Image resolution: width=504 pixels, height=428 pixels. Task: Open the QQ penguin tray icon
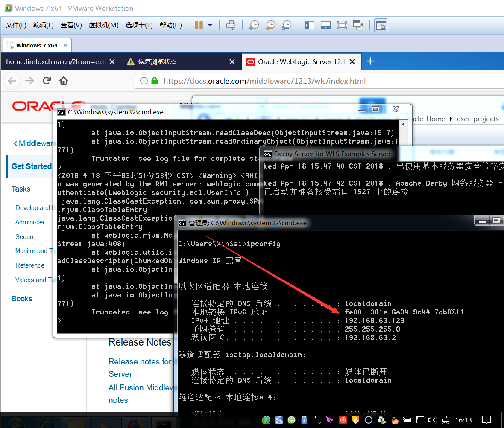tap(394, 420)
